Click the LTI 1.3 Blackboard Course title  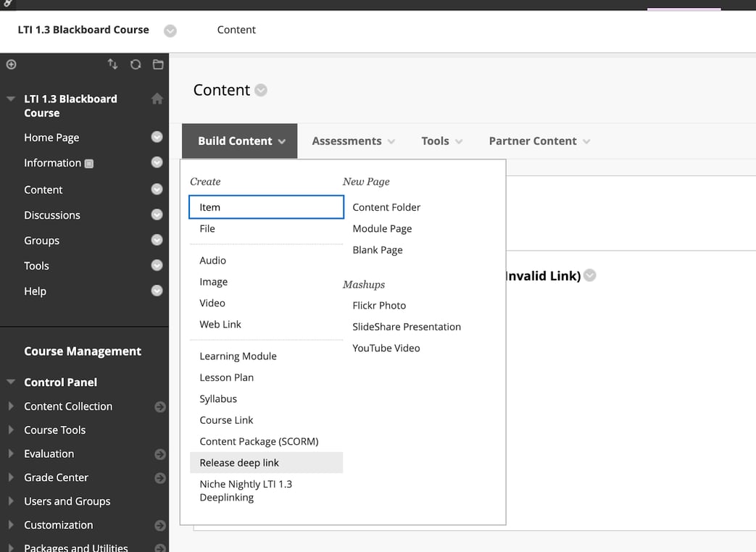[x=83, y=30]
